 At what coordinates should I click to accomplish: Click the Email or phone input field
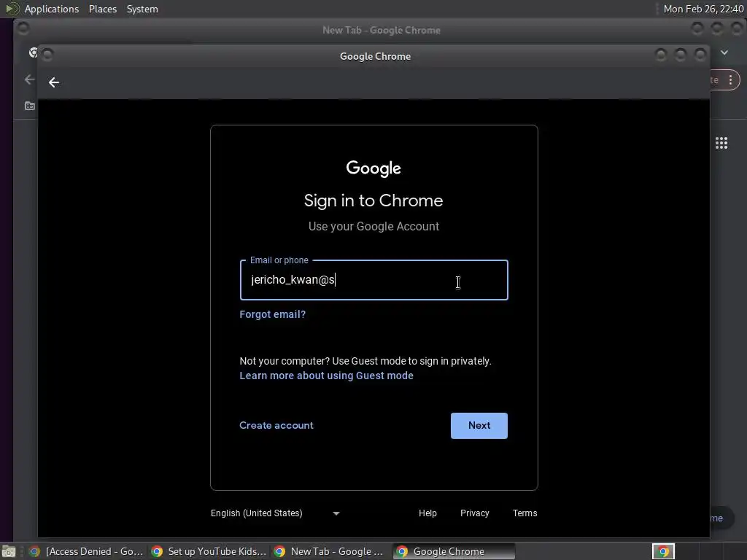click(x=374, y=280)
